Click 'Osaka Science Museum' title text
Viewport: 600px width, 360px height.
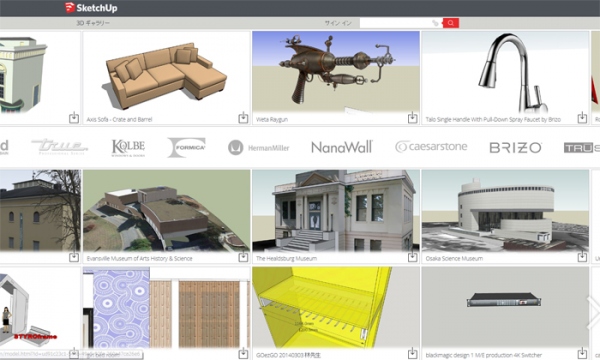tap(454, 259)
